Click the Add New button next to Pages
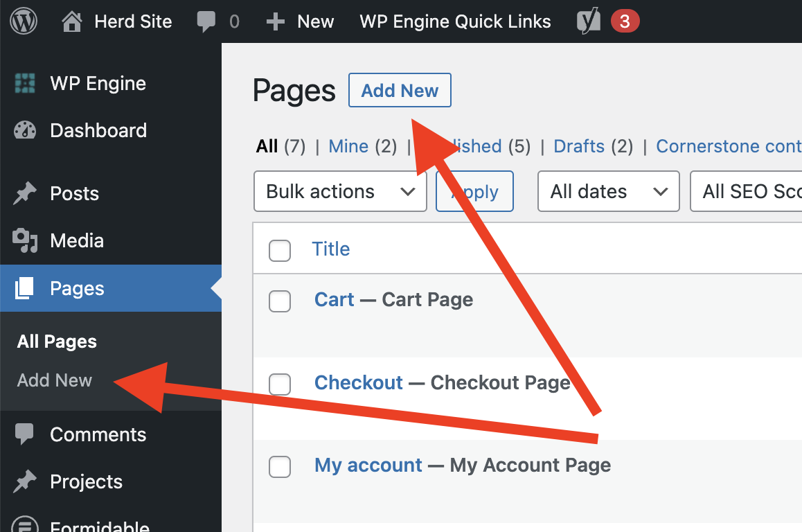802x532 pixels. coord(400,91)
